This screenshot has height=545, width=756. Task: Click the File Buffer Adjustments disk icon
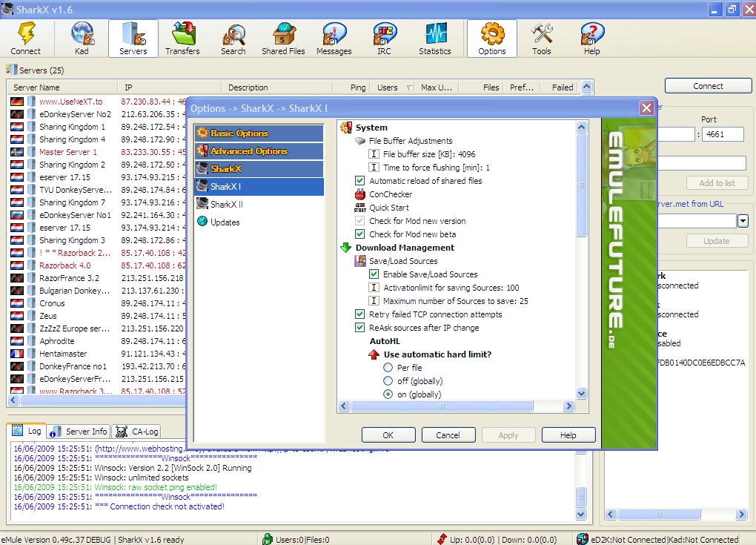(359, 141)
